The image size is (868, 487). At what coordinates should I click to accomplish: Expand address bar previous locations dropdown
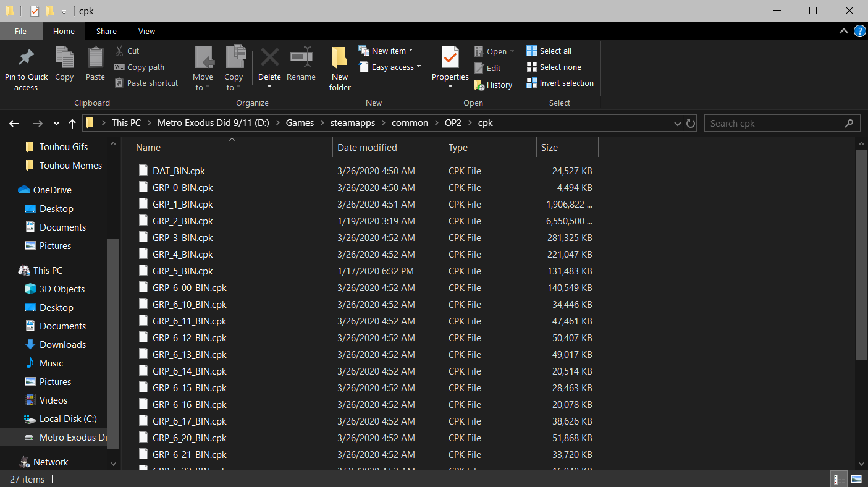(678, 124)
